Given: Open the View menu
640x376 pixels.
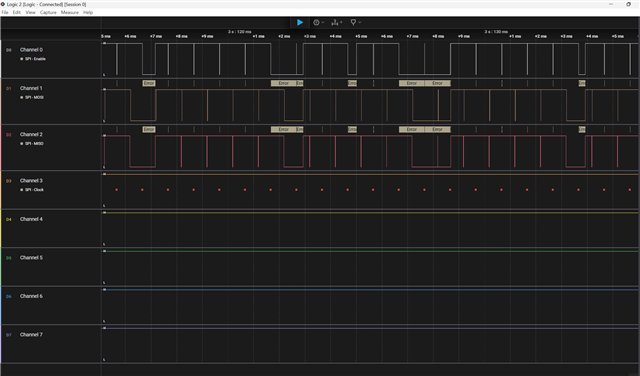Looking at the screenshot, I should coord(30,12).
